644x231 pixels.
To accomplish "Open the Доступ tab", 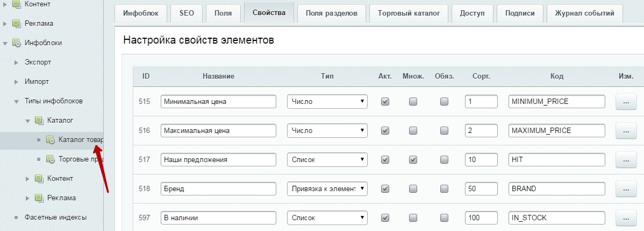I will pos(473,13).
